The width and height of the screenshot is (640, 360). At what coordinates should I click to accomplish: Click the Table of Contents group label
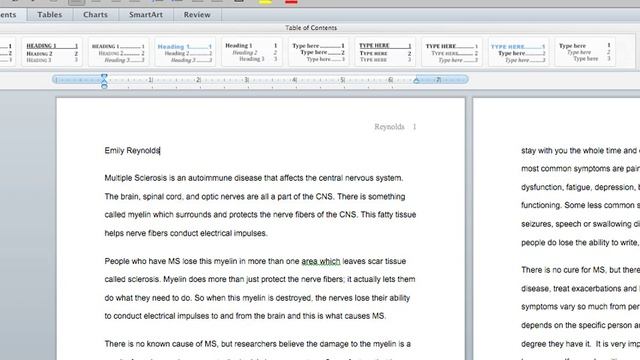[311, 28]
